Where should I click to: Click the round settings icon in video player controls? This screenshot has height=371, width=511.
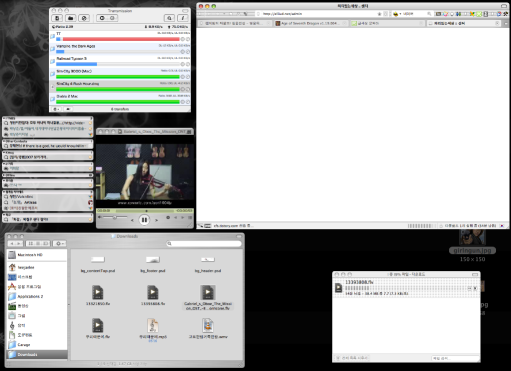coord(168,218)
